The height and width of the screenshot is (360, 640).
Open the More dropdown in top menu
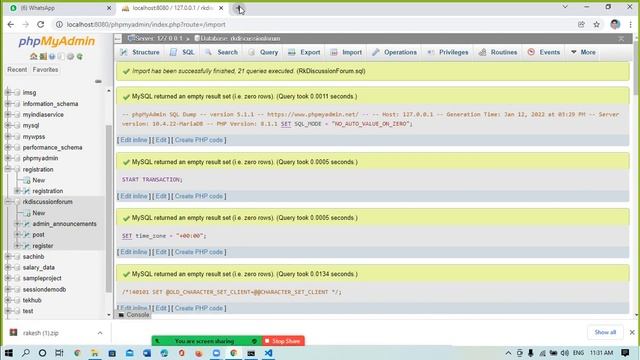[583, 52]
